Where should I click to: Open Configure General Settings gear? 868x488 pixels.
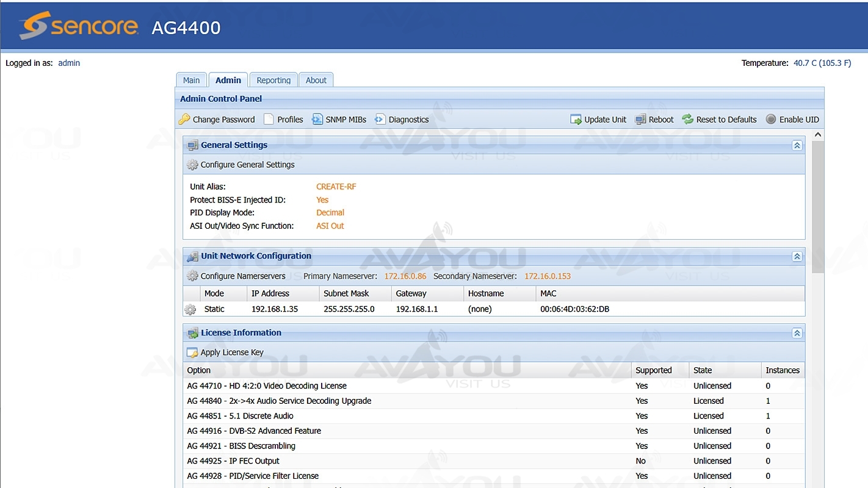click(193, 165)
